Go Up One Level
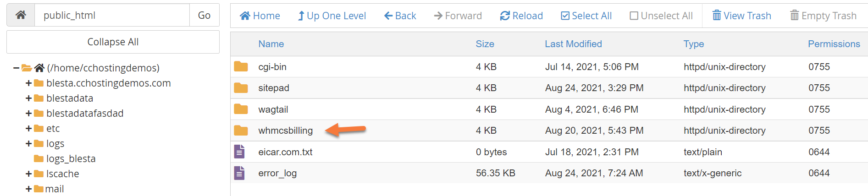This screenshot has width=868, height=196. click(332, 16)
